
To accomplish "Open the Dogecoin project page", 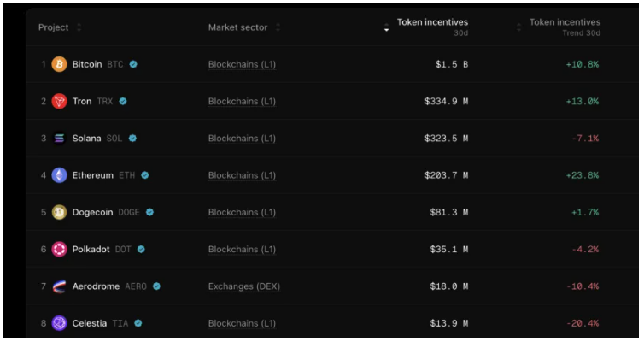I will [92, 212].
